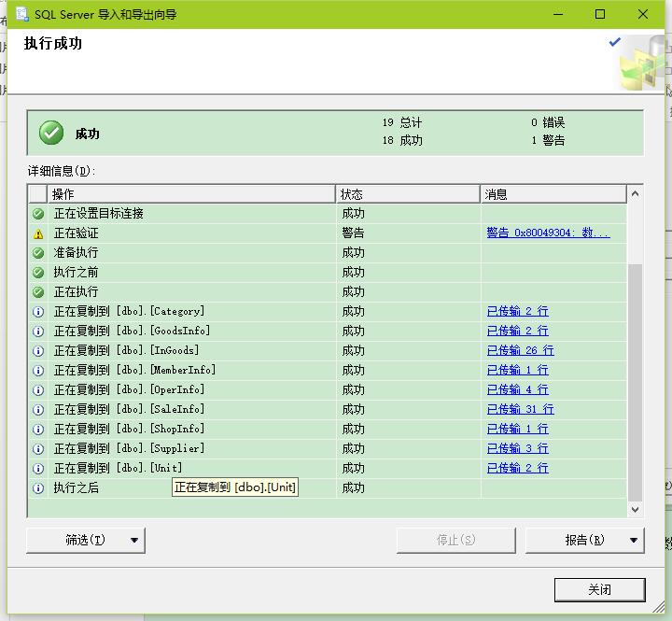The height and width of the screenshot is (621, 672).
Task: Open the 已传输 3 行 link for Supplier
Action: click(x=518, y=448)
